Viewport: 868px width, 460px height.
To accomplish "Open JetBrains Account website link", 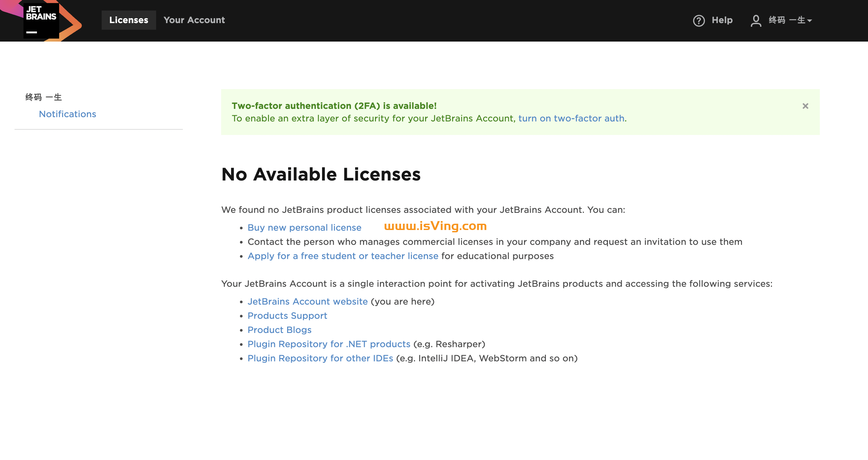I will coord(307,302).
